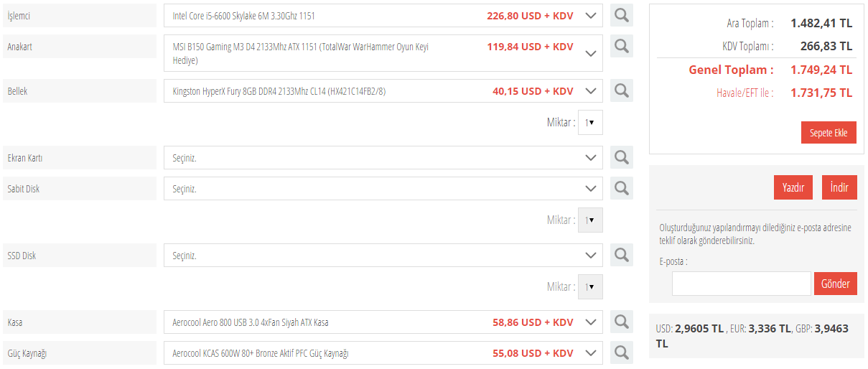
Task: Click the Sepete Ekle button
Action: point(829,133)
